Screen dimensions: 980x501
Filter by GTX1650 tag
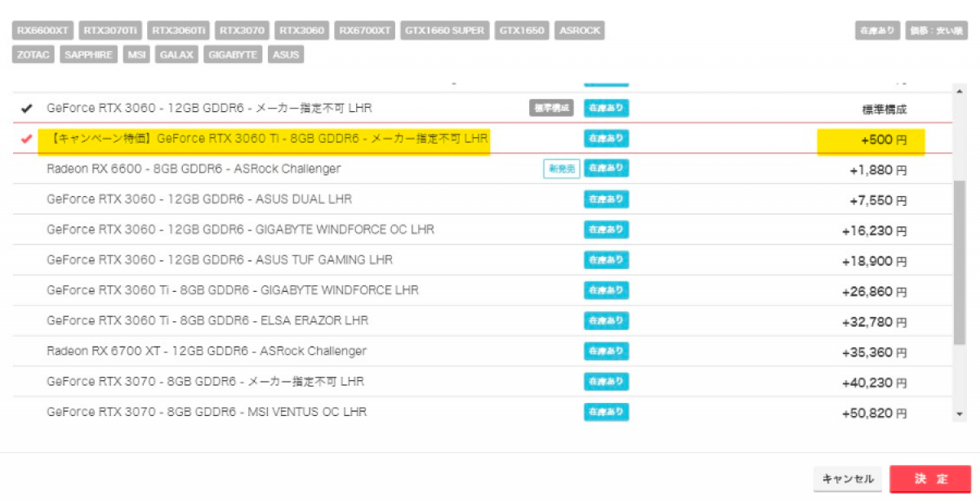coord(522,31)
